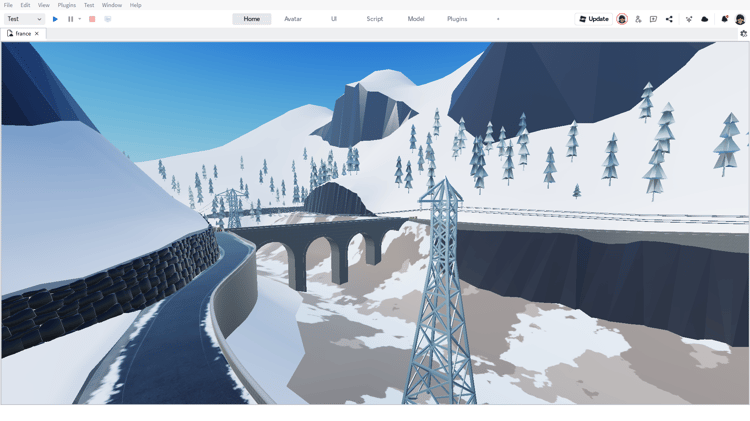Open the Assistant sparkle icon
The width and height of the screenshot is (750, 421).
click(x=689, y=19)
